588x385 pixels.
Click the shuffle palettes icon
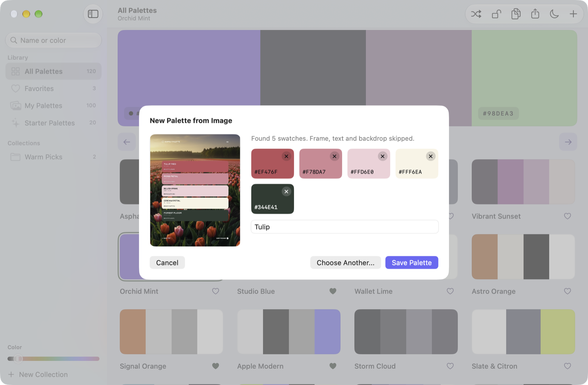click(x=476, y=14)
